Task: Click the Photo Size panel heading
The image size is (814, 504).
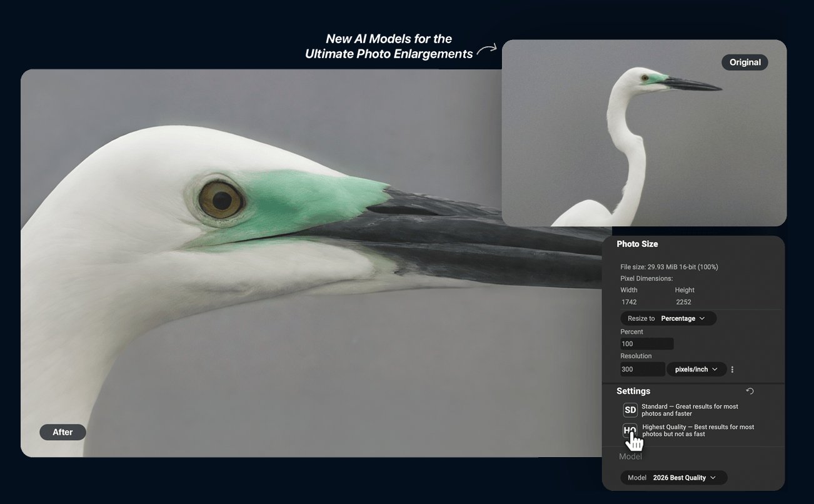Action: pos(637,244)
